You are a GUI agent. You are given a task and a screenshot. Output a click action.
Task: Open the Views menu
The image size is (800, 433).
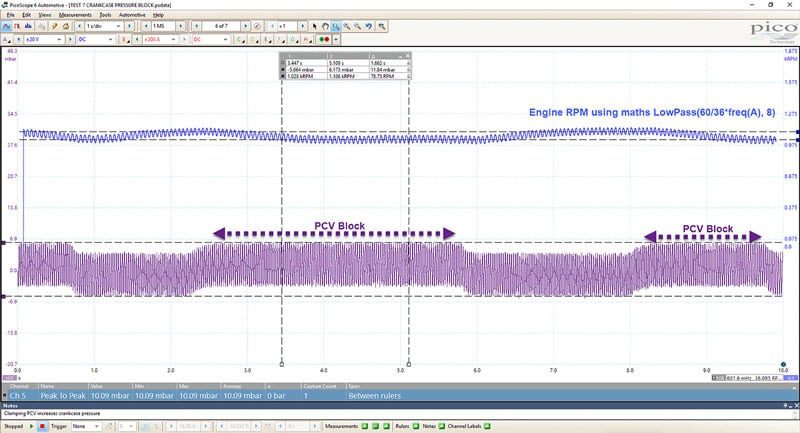click(45, 15)
